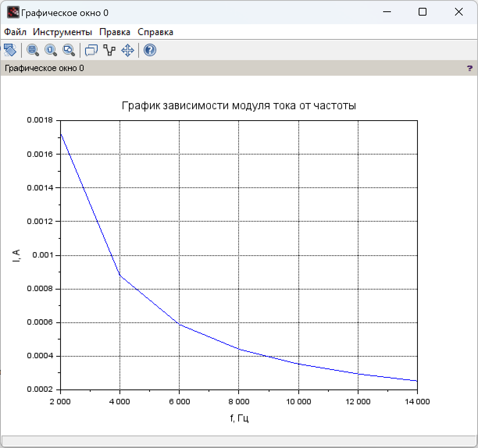Click the x-axis tick label '6 000'

click(180, 402)
